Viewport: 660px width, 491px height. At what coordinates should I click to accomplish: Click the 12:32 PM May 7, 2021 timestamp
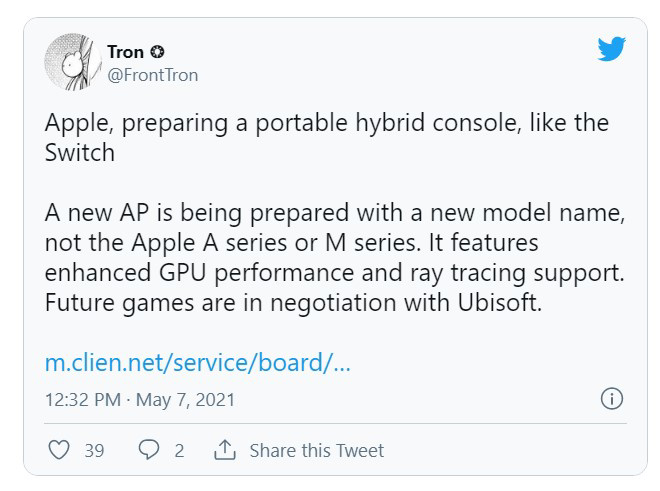(140, 400)
